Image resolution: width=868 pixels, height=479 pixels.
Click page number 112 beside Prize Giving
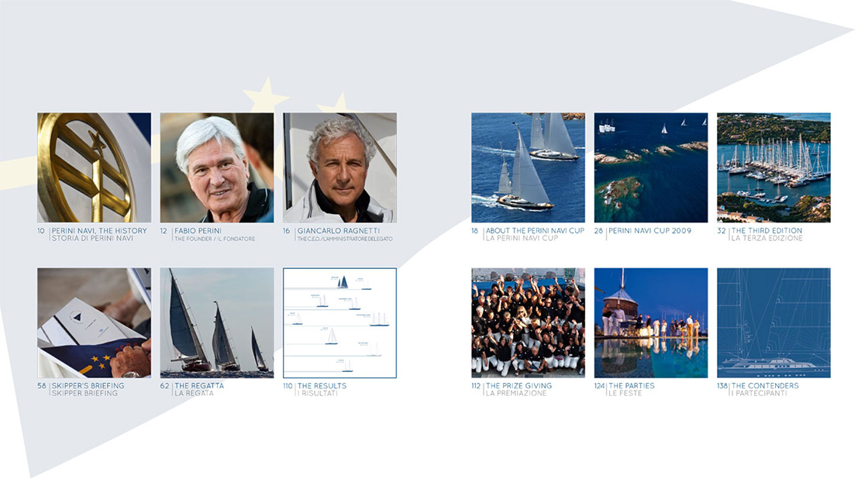point(476,385)
